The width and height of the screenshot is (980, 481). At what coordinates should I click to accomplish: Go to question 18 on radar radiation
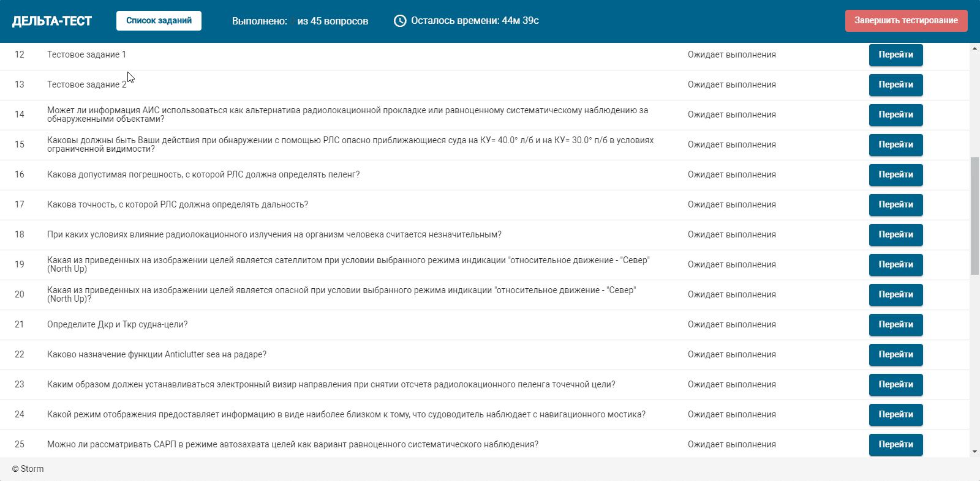[x=895, y=235]
